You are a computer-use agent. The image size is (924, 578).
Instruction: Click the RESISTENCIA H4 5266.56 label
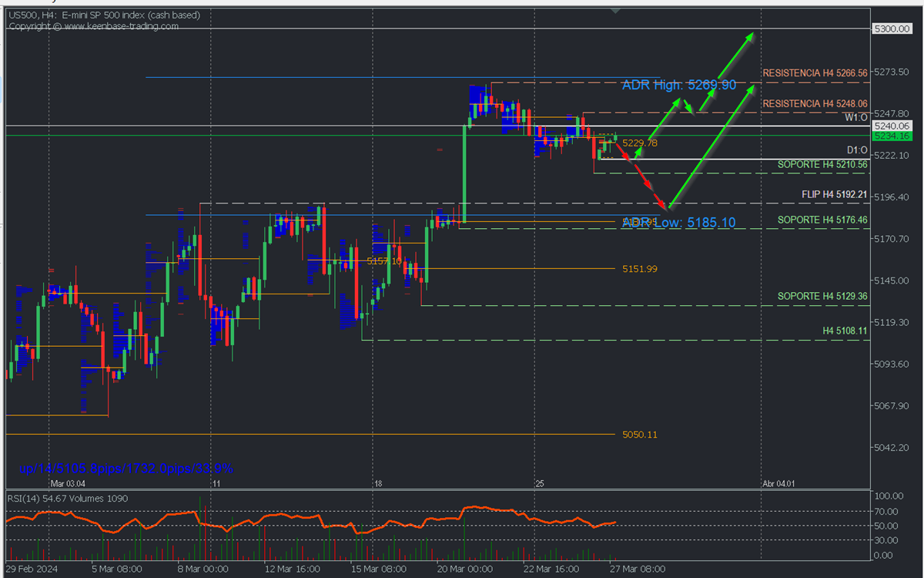click(x=815, y=72)
